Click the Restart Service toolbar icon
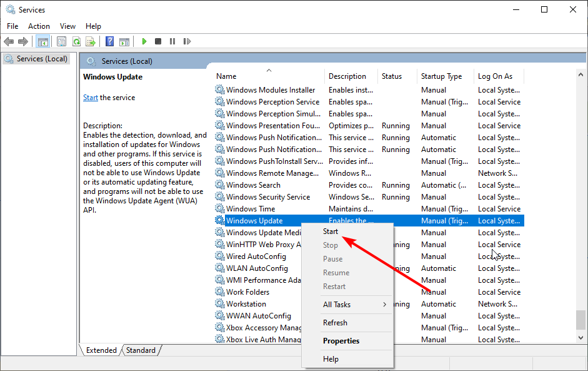 click(187, 41)
